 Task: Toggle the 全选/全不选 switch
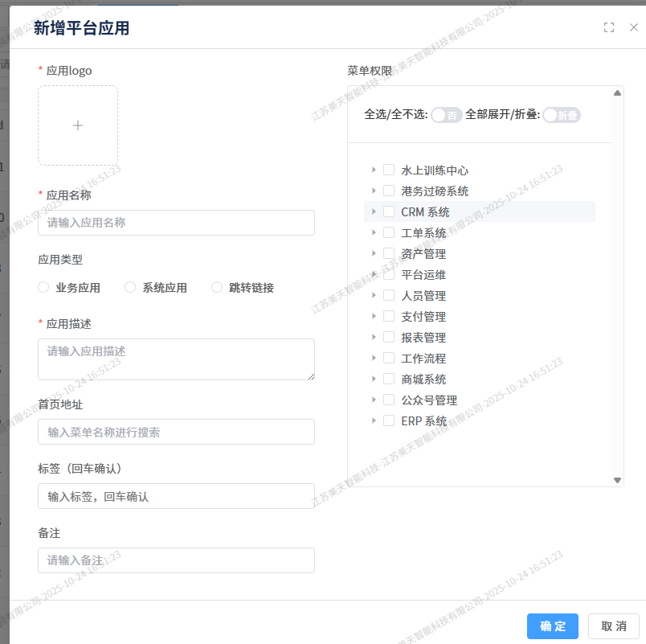[446, 115]
